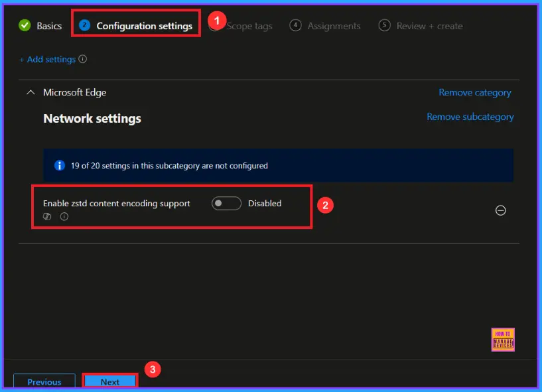Viewport: 542px width, 392px height.
Task: Open the Assignments step tab
Action: (325, 26)
